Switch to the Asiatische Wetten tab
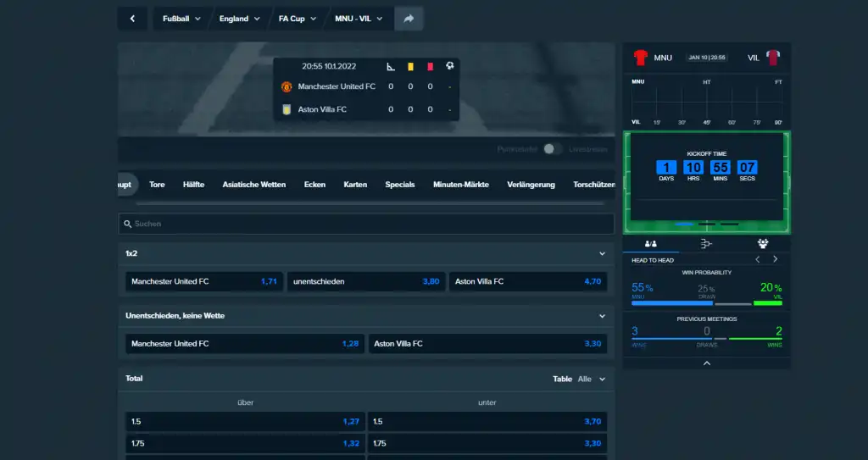868x460 pixels. [x=254, y=185]
